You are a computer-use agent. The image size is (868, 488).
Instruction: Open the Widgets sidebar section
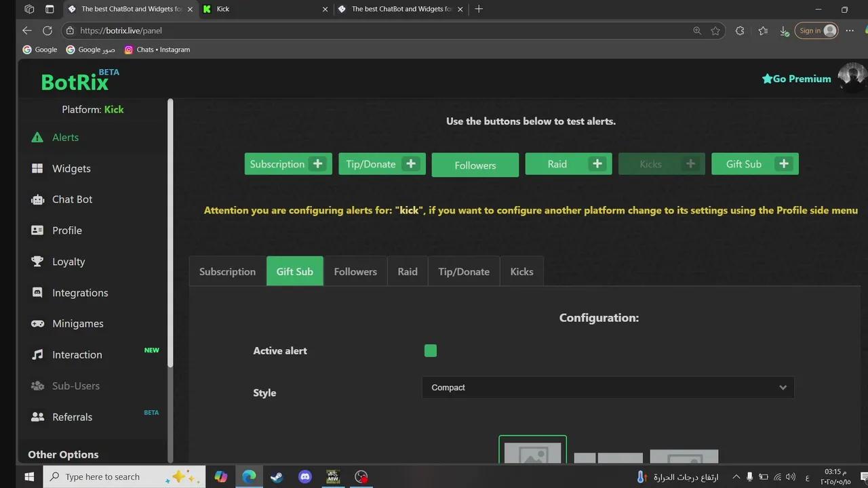click(71, 168)
